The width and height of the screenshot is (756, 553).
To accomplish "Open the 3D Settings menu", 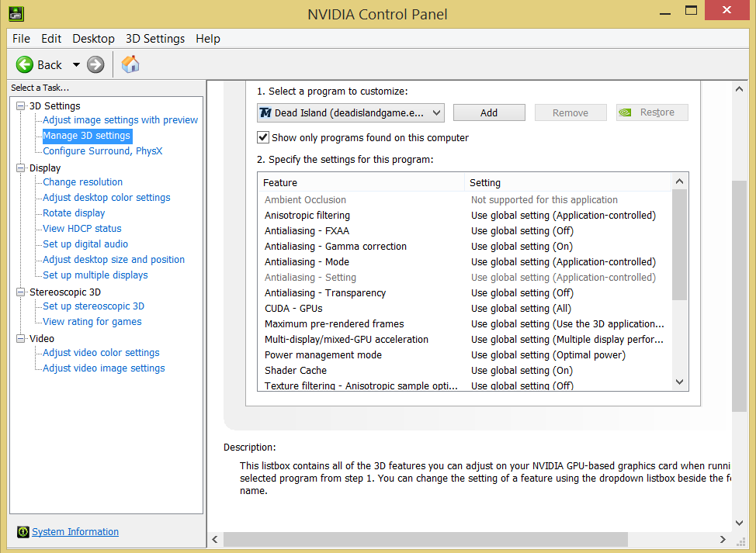I will (x=155, y=39).
